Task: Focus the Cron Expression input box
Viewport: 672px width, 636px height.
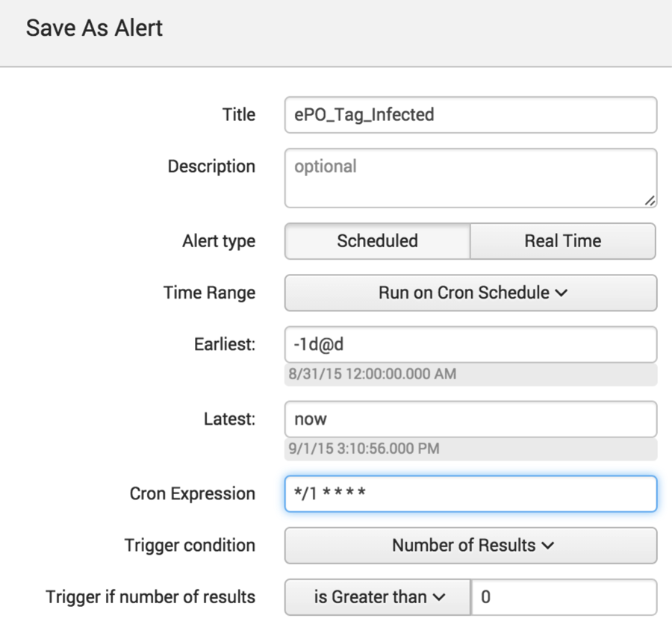Action: [470, 493]
